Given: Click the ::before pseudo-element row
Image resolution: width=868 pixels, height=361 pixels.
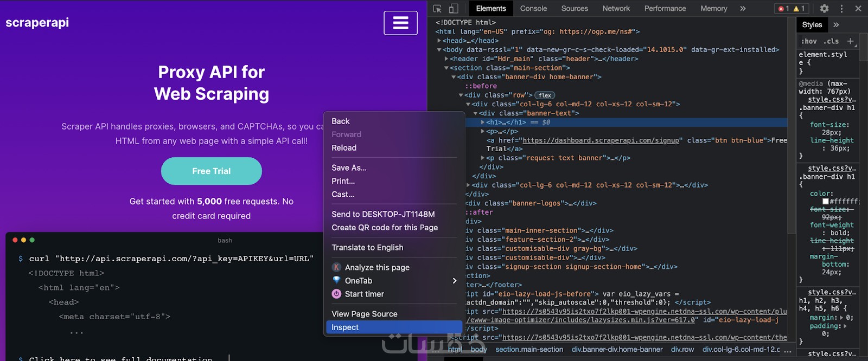Looking at the screenshot, I should [x=481, y=86].
